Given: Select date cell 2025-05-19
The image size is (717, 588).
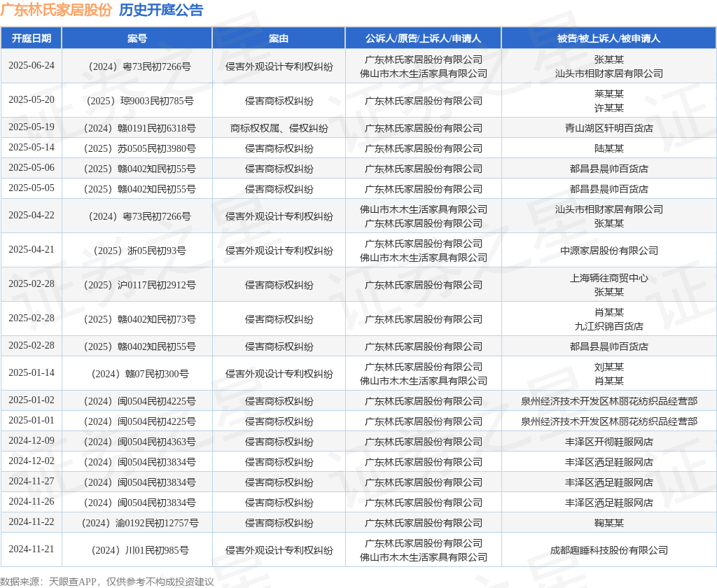Looking at the screenshot, I should tap(31, 127).
